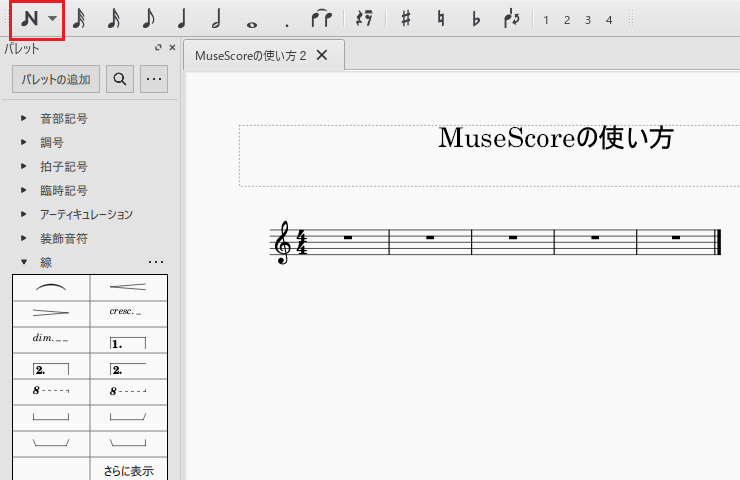Select the treble clef on the staff
The height and width of the screenshot is (480, 740).
click(283, 243)
